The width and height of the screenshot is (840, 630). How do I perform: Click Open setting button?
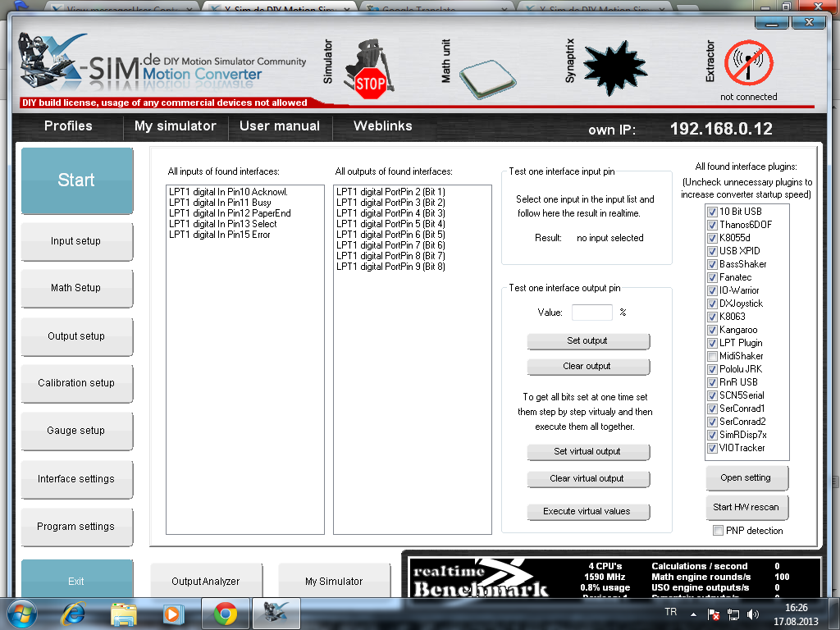(746, 478)
